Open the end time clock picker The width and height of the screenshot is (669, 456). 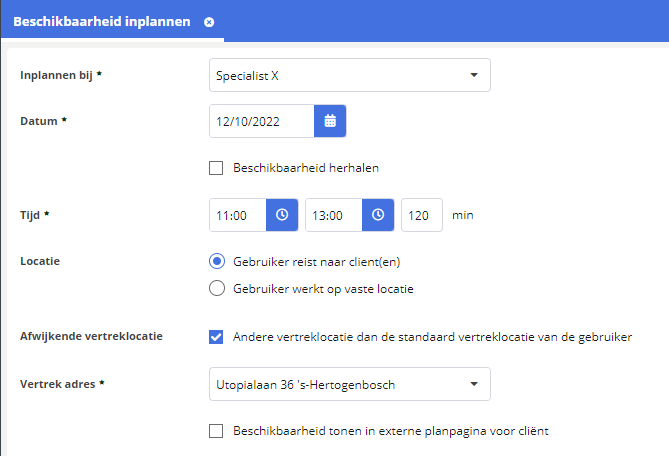pos(378,215)
